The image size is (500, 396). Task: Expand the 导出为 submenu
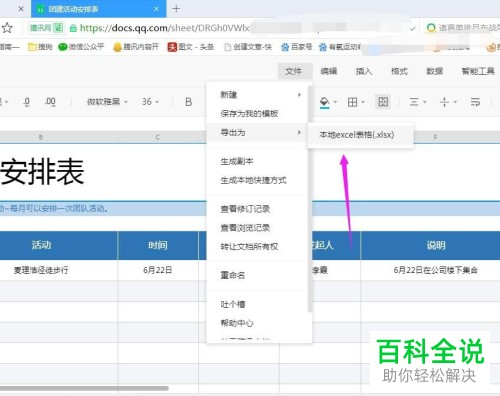tap(257, 132)
